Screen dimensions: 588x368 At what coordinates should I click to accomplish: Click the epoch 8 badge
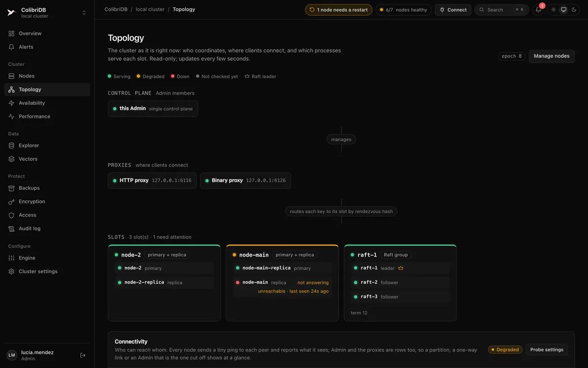[512, 56]
